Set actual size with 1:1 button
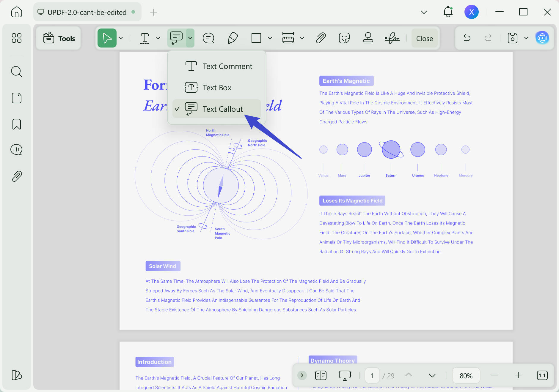 (x=542, y=375)
